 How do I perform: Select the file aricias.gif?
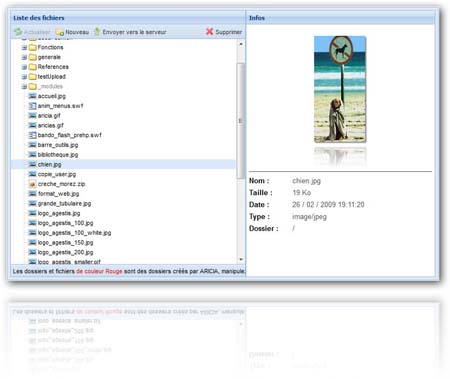pyautogui.click(x=50, y=125)
